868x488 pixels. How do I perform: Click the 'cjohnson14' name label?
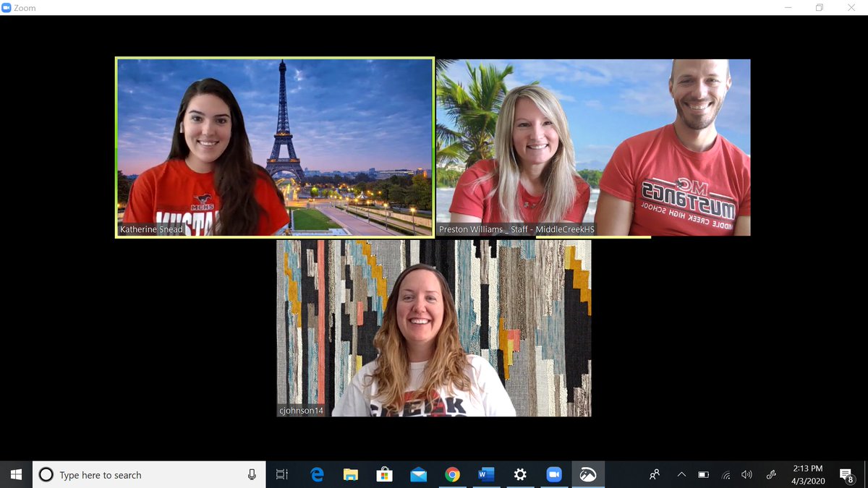tap(301, 410)
